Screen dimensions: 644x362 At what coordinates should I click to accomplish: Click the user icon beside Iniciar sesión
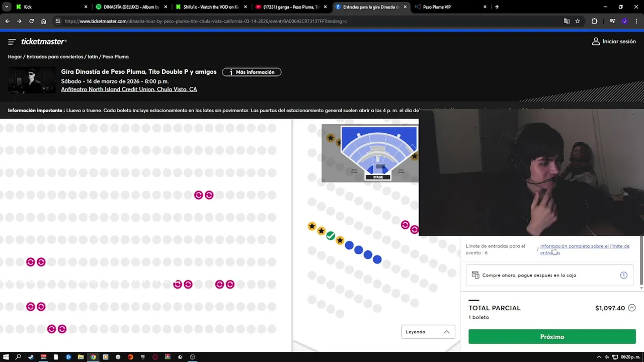596,42
